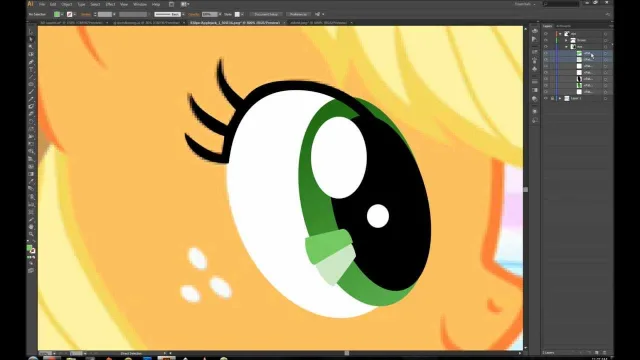Toggle visibility of the selected green path sublayer
640x360 pixels.
[x=546, y=53]
